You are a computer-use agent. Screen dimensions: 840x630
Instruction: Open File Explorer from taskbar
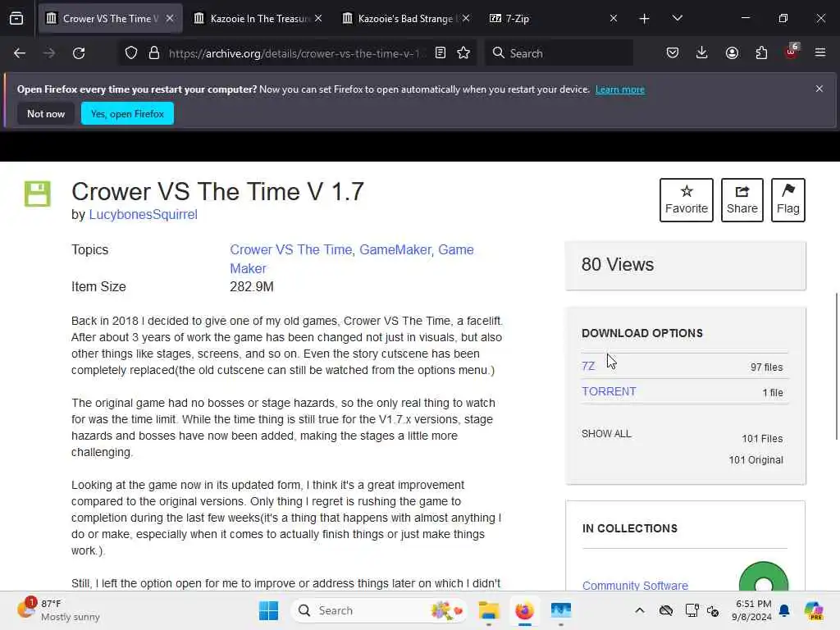[x=489, y=610]
